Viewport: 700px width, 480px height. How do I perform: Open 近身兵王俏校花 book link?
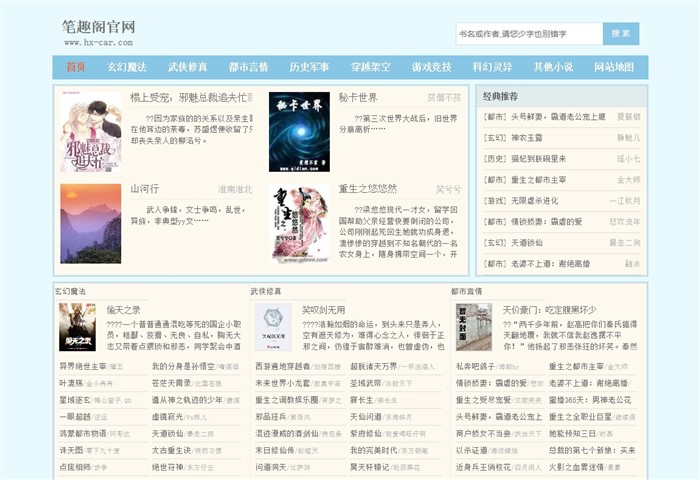[x=483, y=467]
